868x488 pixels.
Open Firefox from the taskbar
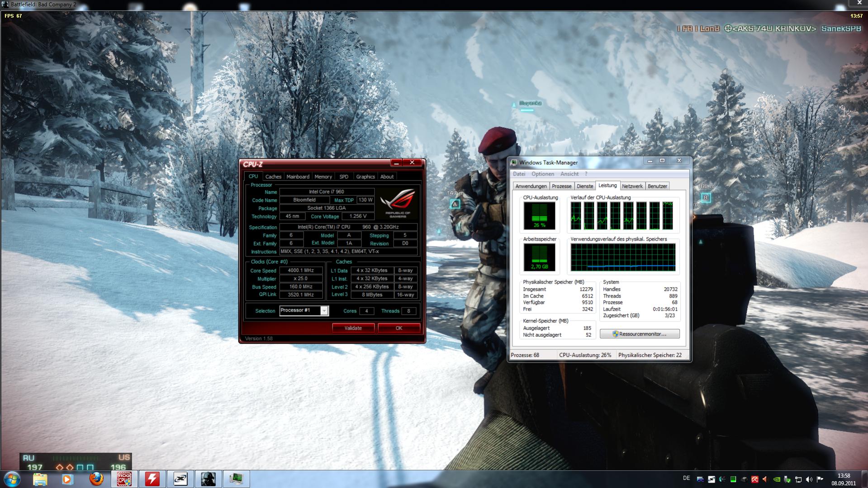(x=96, y=479)
